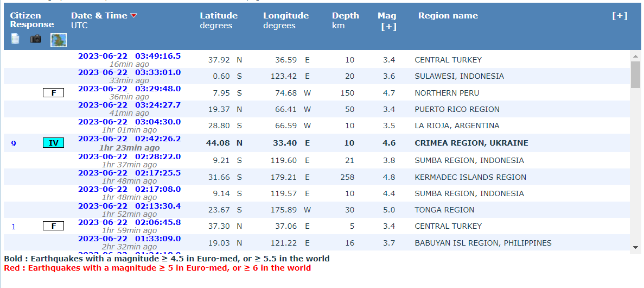
Task: Open earthquake 2023-06-22 03:04:30.0
Action: coord(129,122)
